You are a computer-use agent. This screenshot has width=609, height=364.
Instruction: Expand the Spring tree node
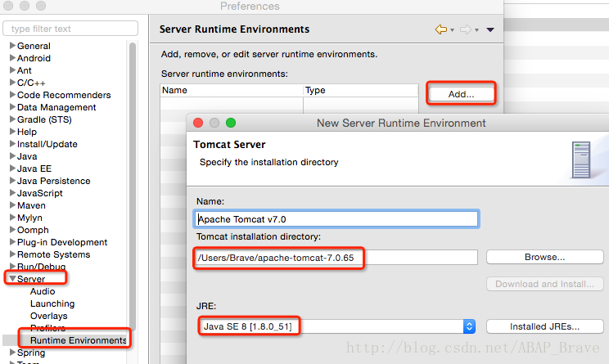pyautogui.click(x=12, y=353)
